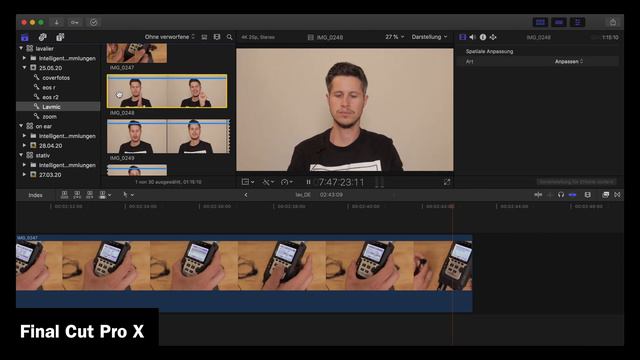Screen dimensions: 640x360
Task: Collapse the stativ library
Action: click(x=21, y=155)
